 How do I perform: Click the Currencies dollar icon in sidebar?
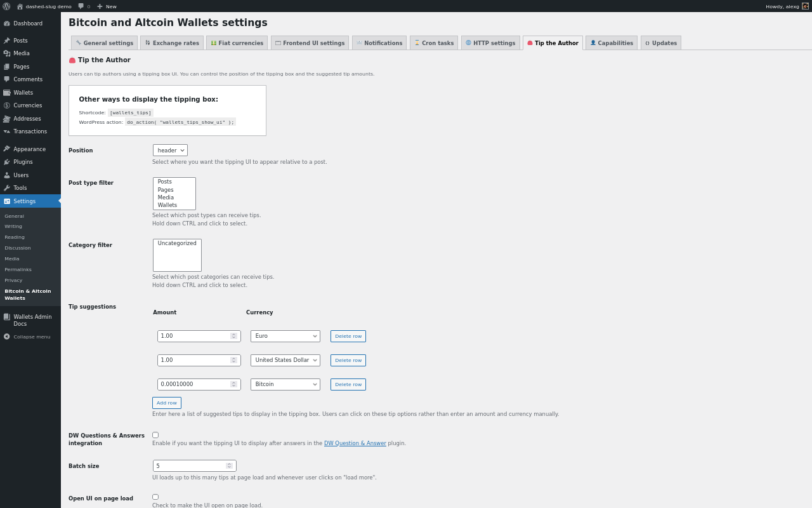coord(7,105)
